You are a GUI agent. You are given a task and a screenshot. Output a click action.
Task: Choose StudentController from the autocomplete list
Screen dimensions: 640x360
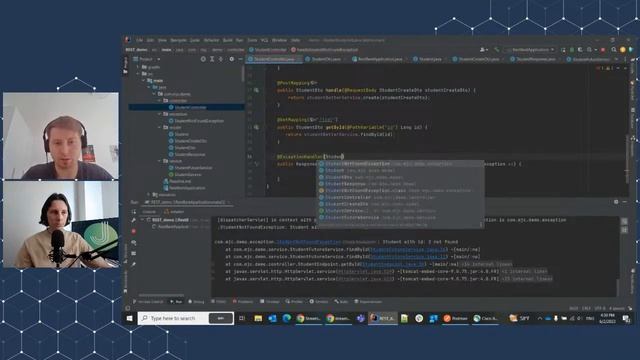pos(401,197)
